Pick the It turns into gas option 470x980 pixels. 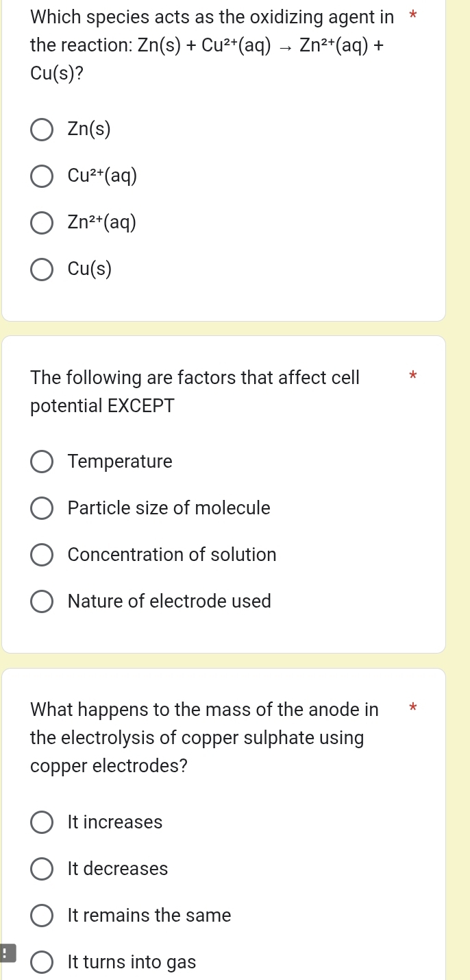pos(42,962)
